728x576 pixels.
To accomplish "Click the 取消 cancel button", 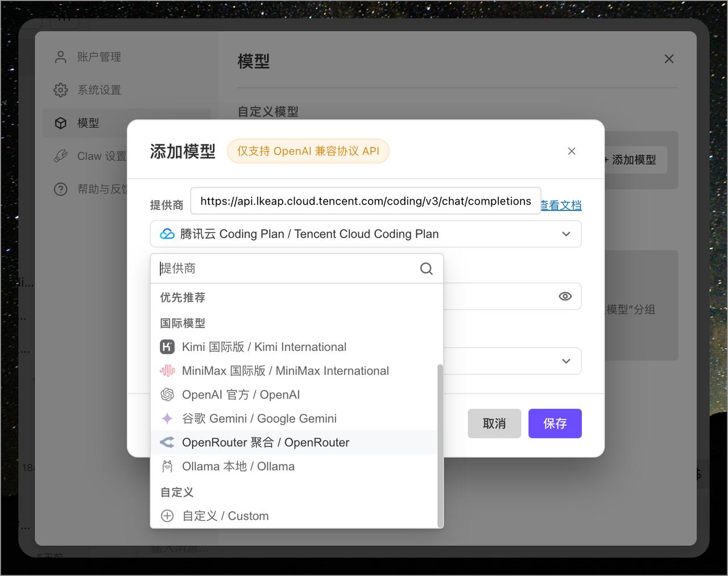I will [x=494, y=424].
